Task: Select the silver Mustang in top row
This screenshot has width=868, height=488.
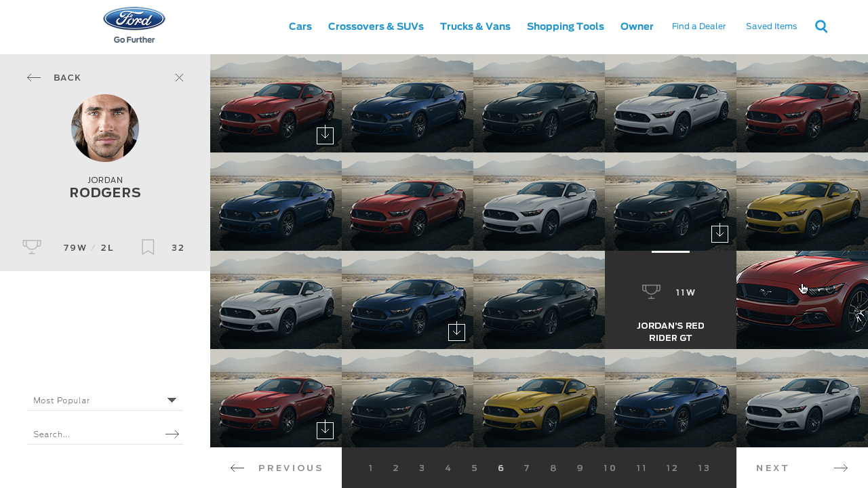Action: 671,103
